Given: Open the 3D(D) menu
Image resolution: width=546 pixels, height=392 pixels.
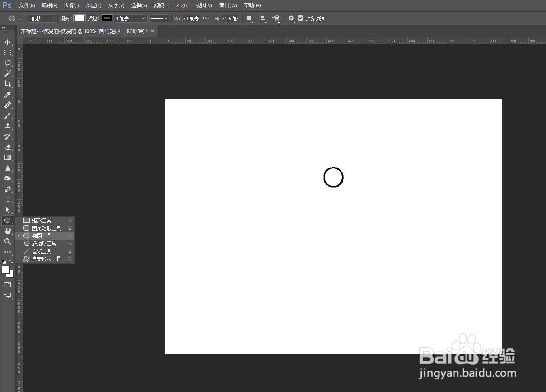Looking at the screenshot, I should tap(182, 6).
